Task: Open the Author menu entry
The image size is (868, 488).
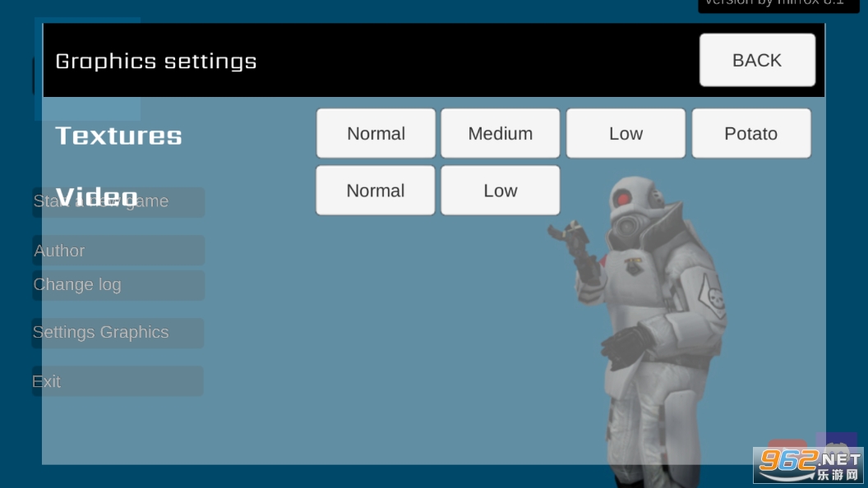Action: point(118,251)
